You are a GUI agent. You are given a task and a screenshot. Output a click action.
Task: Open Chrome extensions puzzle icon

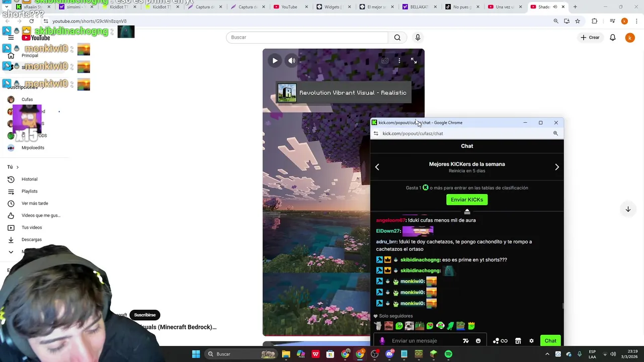click(595, 21)
